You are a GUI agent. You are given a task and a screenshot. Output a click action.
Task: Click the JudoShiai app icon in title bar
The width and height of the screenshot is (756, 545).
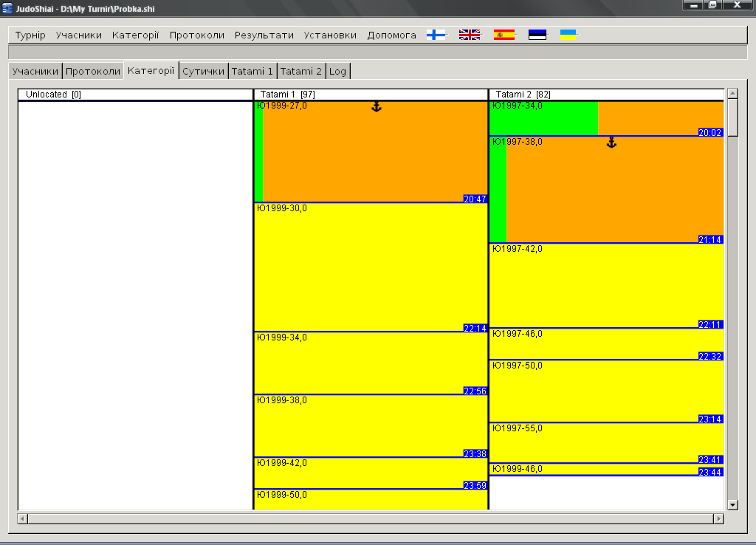[x=7, y=7]
